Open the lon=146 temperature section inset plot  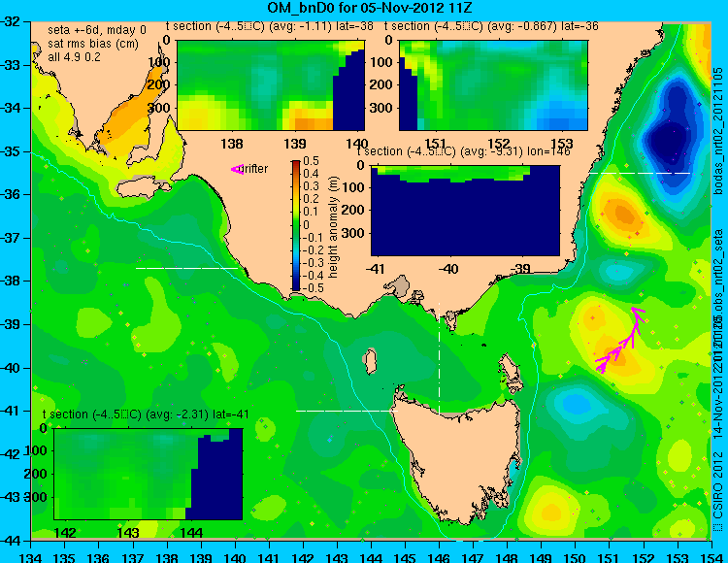tap(466, 211)
